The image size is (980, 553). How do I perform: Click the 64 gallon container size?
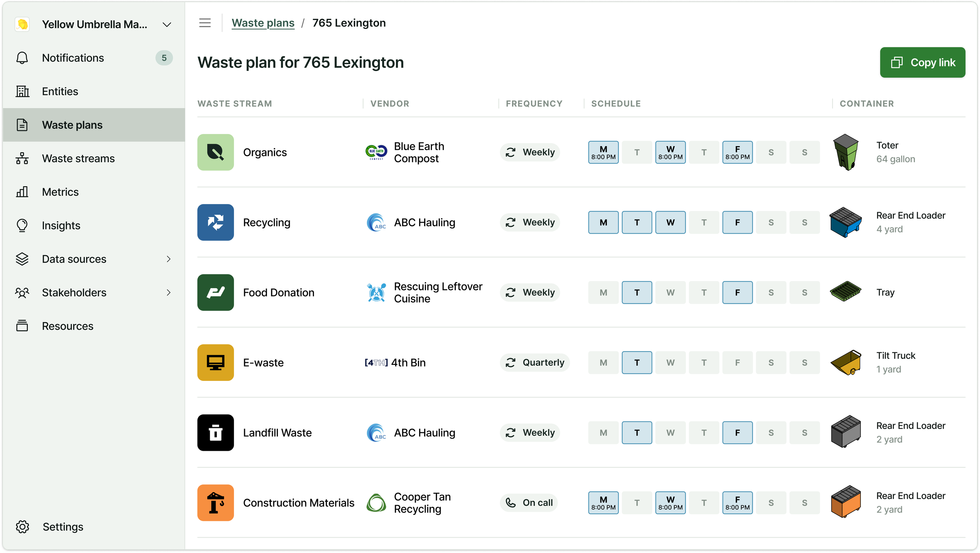896,159
